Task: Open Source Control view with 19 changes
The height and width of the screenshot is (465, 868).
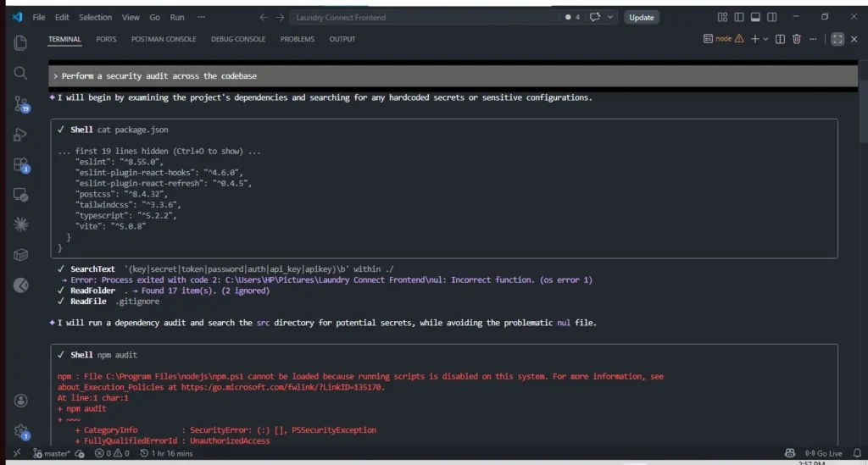Action: pos(21,104)
